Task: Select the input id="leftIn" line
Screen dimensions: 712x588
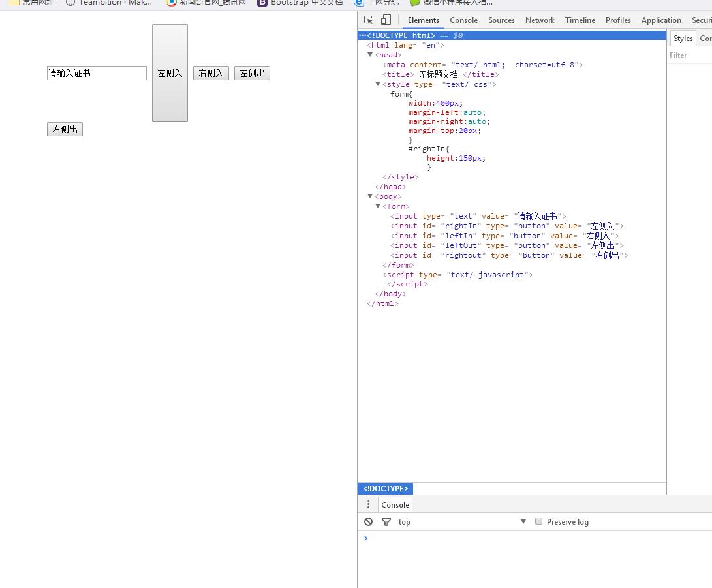Action: click(x=505, y=236)
